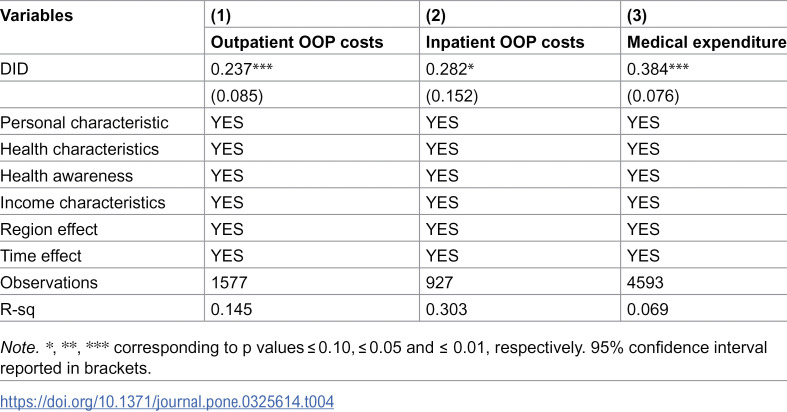Select the Outpatient OOP costs header

point(297,43)
